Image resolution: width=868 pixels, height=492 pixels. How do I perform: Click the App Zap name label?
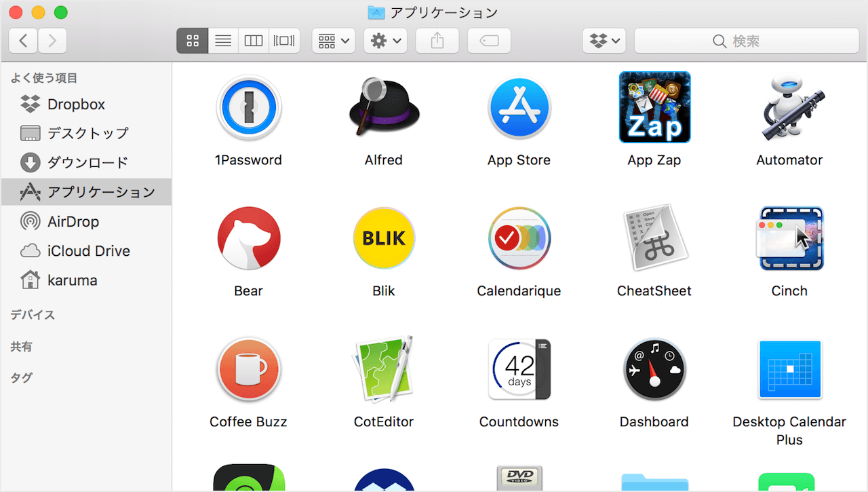pos(654,160)
